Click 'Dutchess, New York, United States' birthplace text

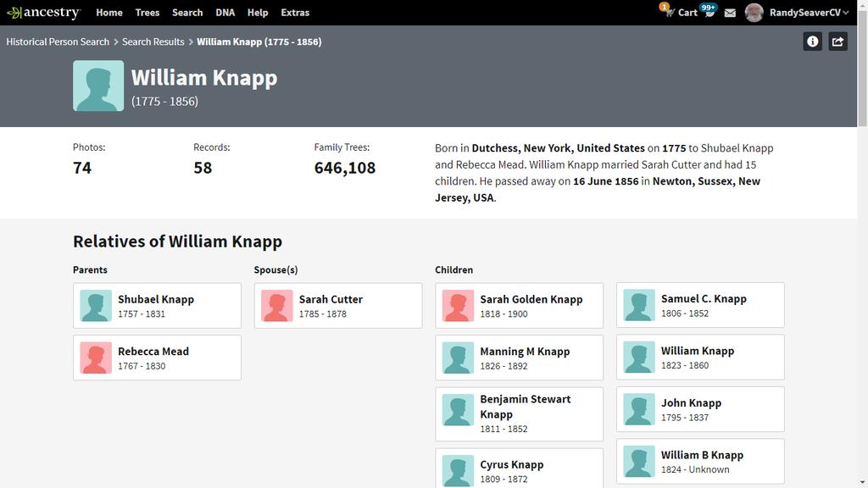tap(558, 148)
